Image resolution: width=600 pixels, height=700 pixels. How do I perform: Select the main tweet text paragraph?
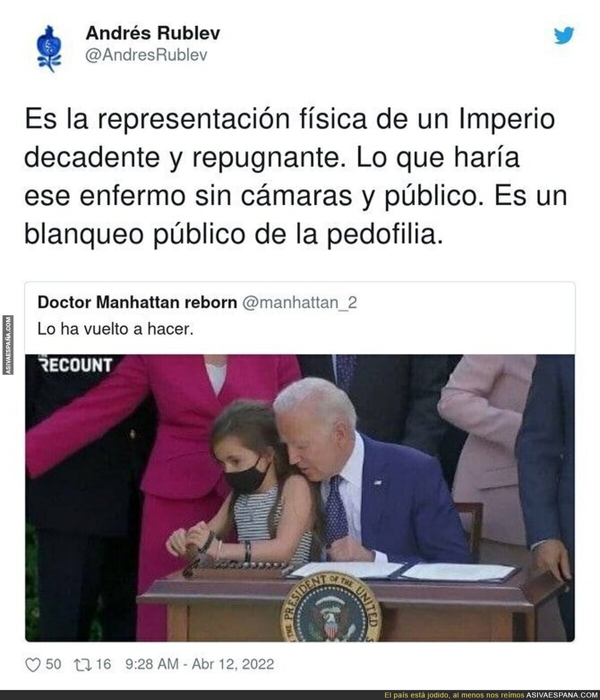296,176
